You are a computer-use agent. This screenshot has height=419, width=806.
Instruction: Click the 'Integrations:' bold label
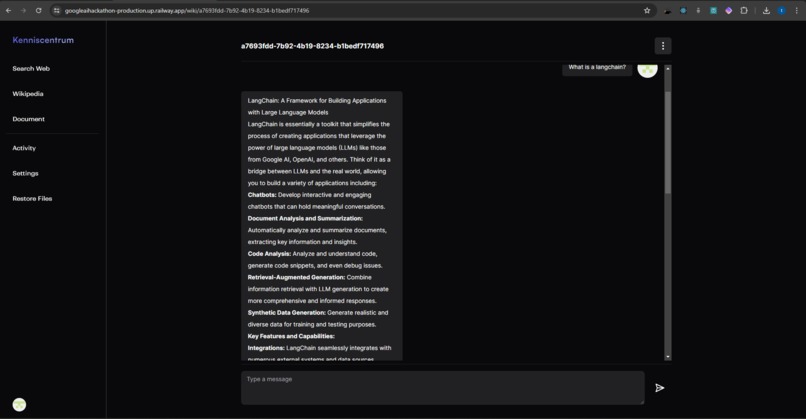coord(266,348)
